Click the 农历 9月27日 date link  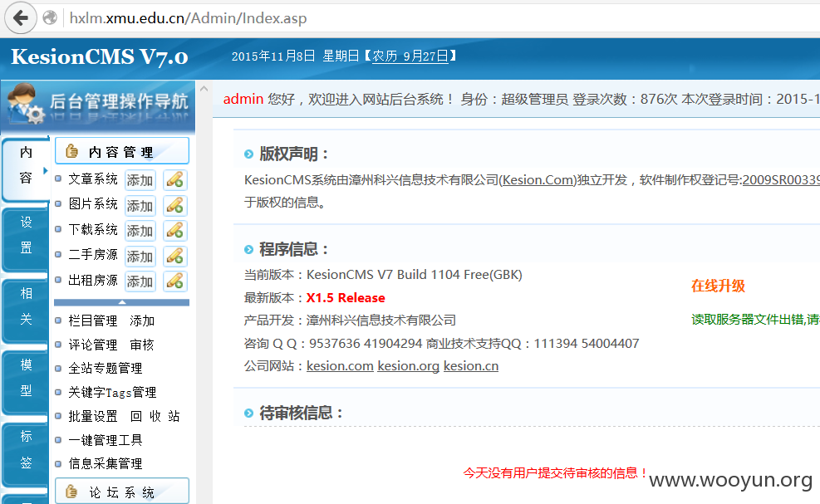410,56
